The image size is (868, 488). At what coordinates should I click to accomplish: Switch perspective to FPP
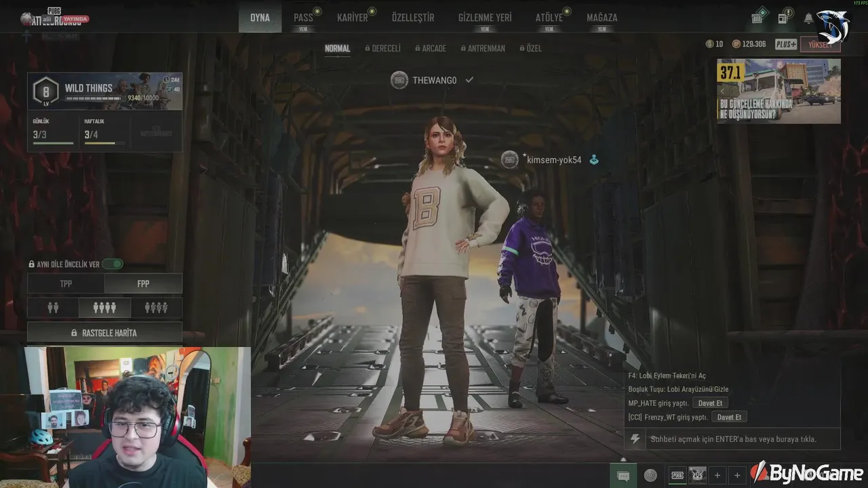[143, 283]
